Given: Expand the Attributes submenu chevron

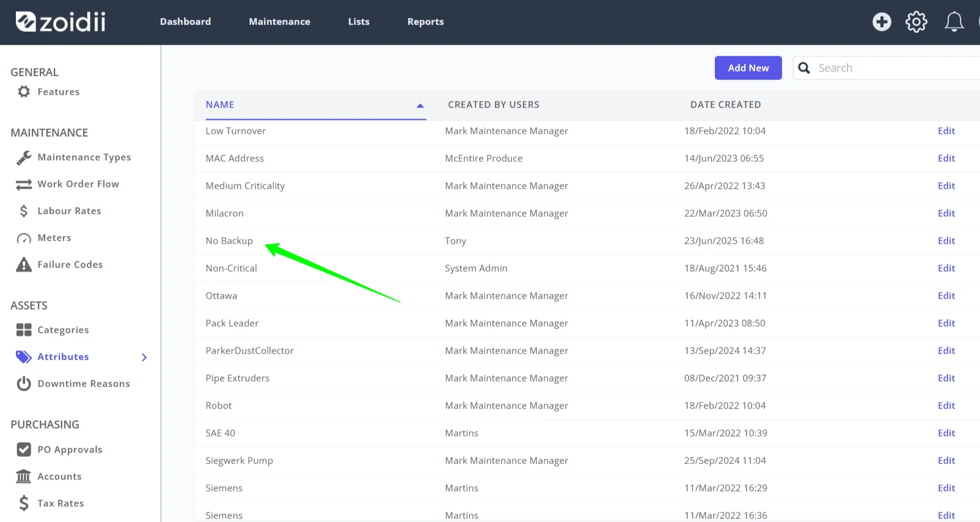Looking at the screenshot, I should tap(144, 357).
